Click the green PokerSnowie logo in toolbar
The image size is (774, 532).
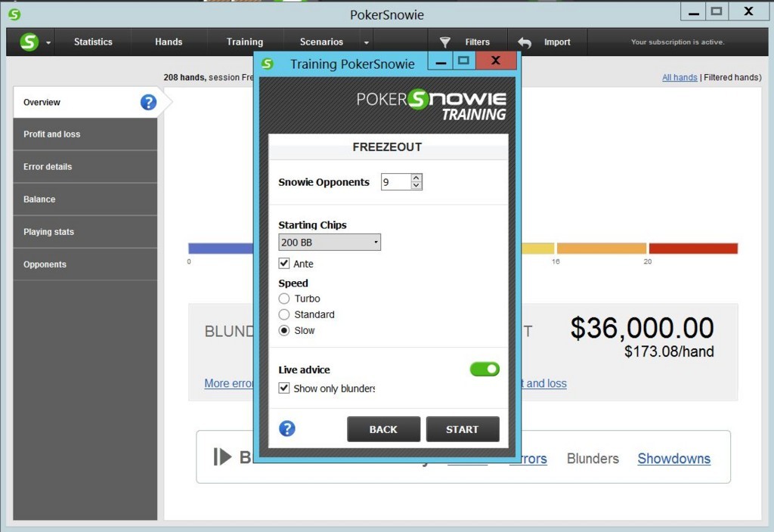point(29,42)
